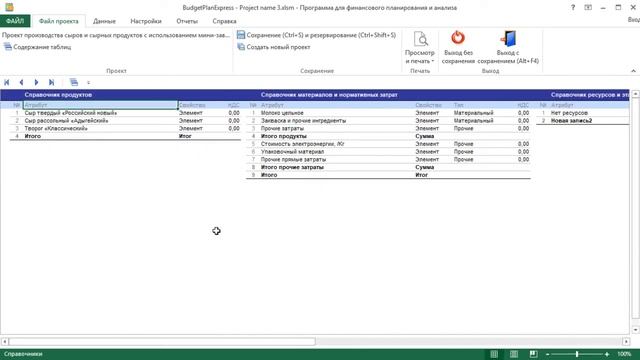Open the Справка ribbon tab

224,21
